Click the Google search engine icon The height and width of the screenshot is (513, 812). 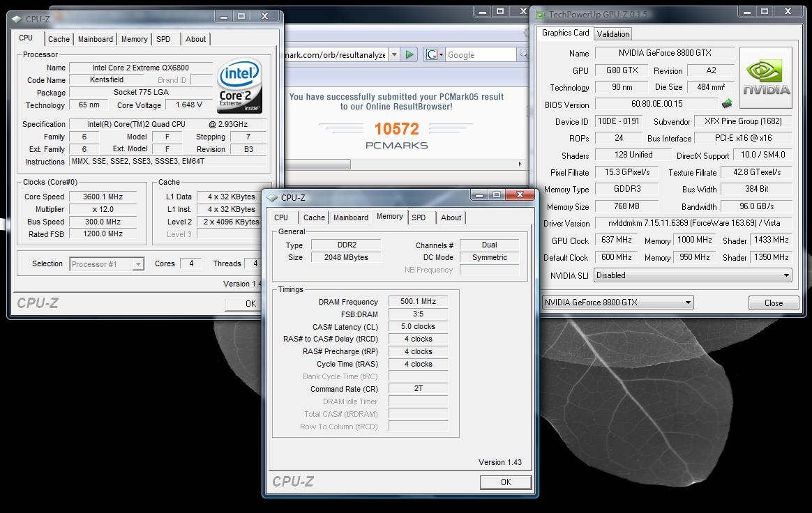pyautogui.click(x=431, y=54)
